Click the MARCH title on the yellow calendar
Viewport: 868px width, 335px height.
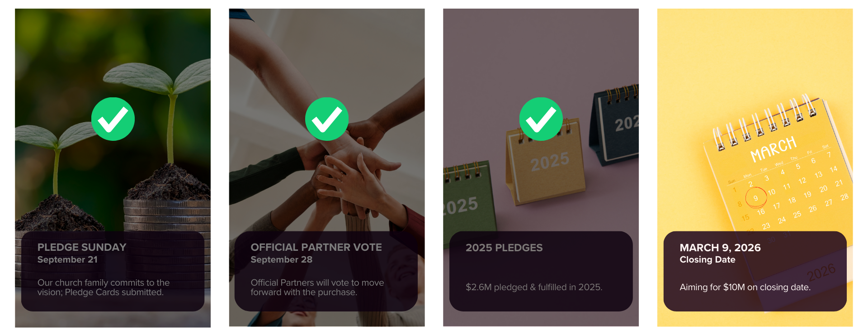[773, 148]
